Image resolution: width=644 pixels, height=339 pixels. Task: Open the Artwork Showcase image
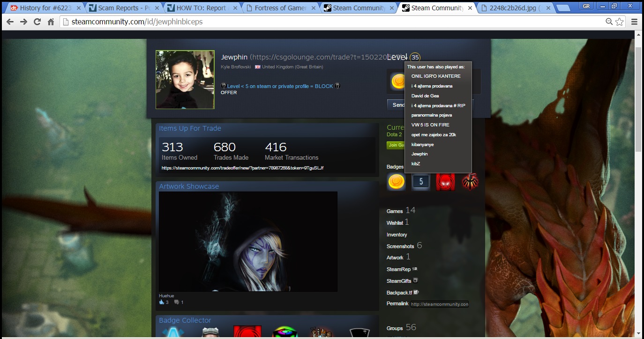(248, 241)
